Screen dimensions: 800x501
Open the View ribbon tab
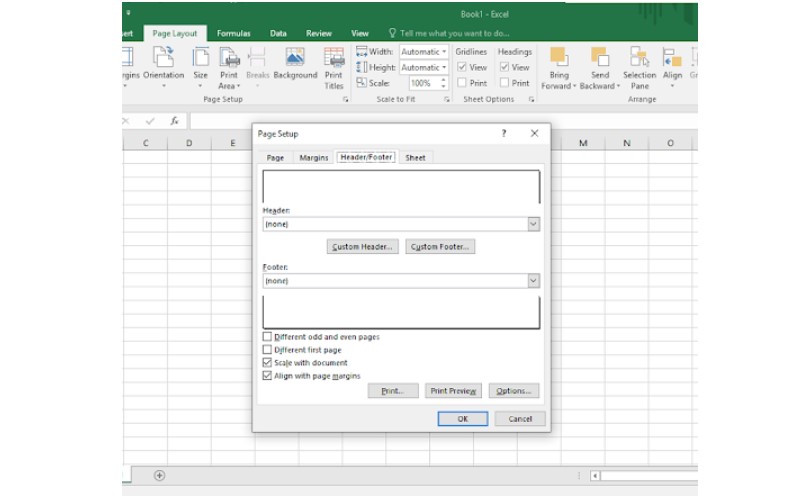[360, 33]
